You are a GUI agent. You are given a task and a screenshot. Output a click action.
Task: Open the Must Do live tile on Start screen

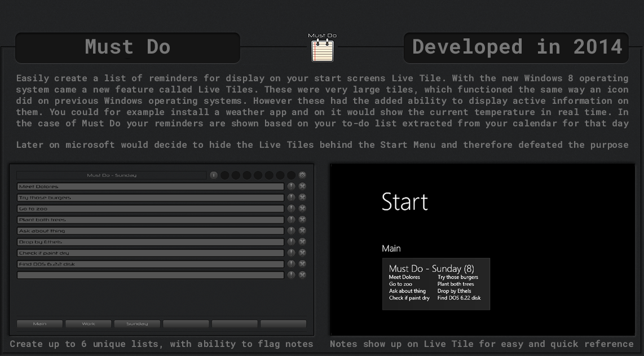pyautogui.click(x=436, y=284)
